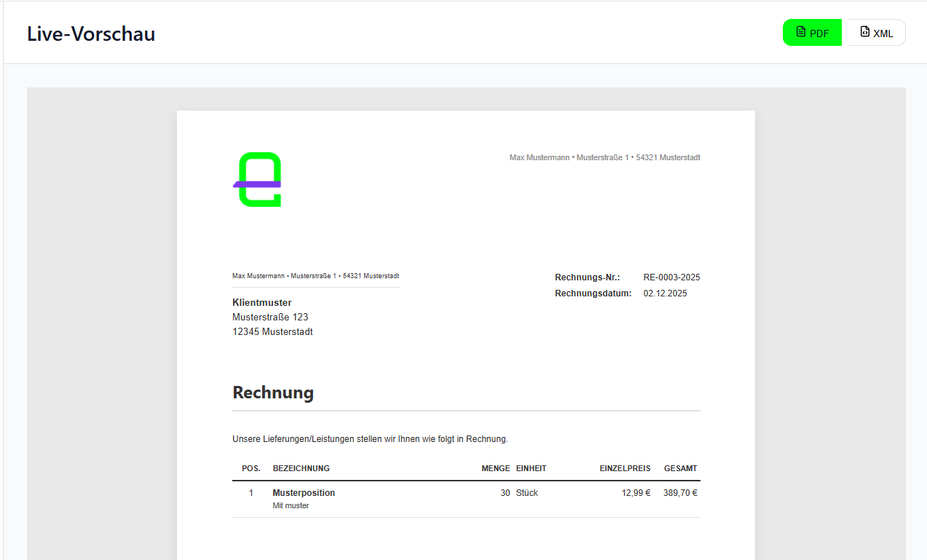927x560 pixels.
Task: Click the Musterposition line item
Action: coord(304,492)
